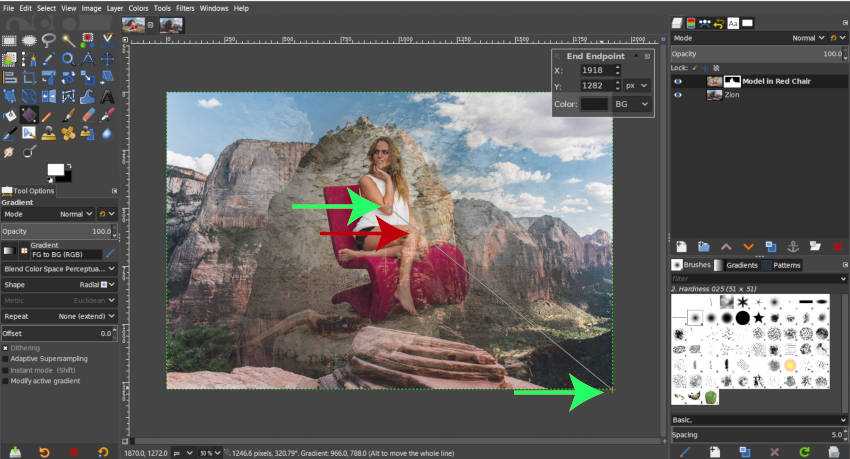The image size is (850, 459).
Task: Select the Ellipse Select tool
Action: tap(28, 40)
